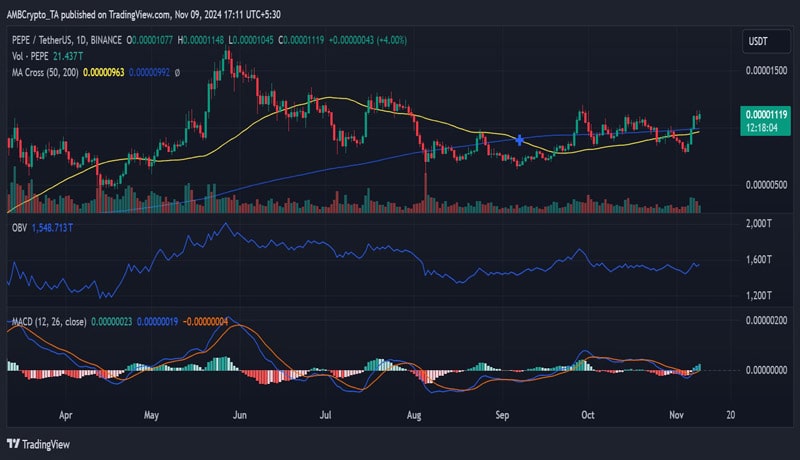Viewport: 800px width, 460px height.
Task: Click the Oct label on time axis
Action: [588, 415]
